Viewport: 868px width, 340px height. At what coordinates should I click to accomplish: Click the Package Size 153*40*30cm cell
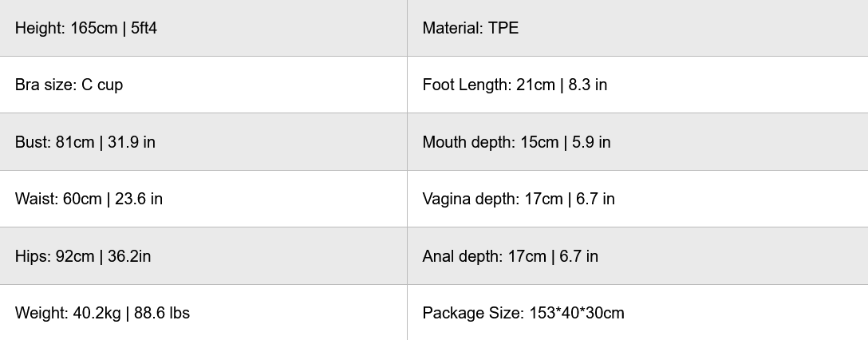637,313
